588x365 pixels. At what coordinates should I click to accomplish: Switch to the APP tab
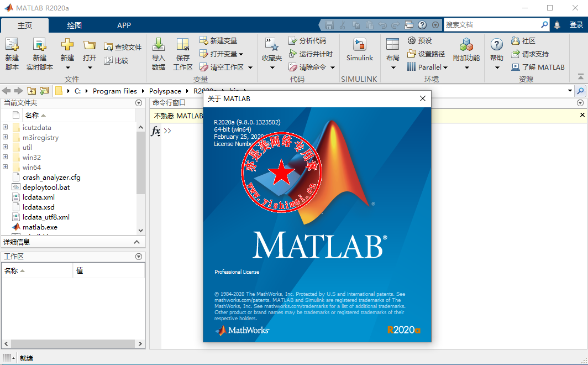(x=124, y=25)
